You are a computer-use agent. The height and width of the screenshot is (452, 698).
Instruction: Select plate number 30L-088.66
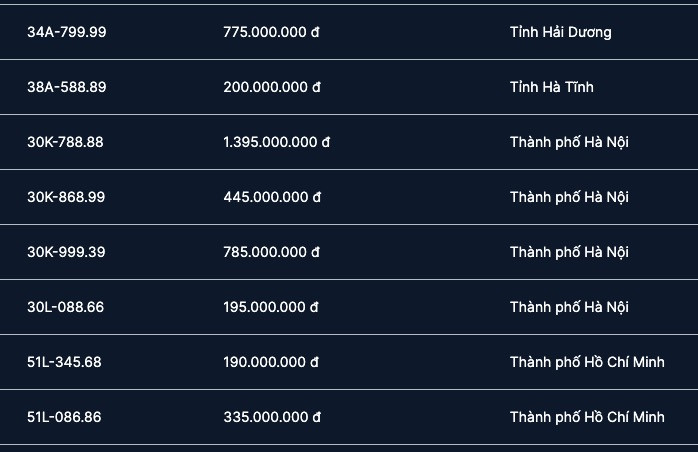[x=65, y=307]
